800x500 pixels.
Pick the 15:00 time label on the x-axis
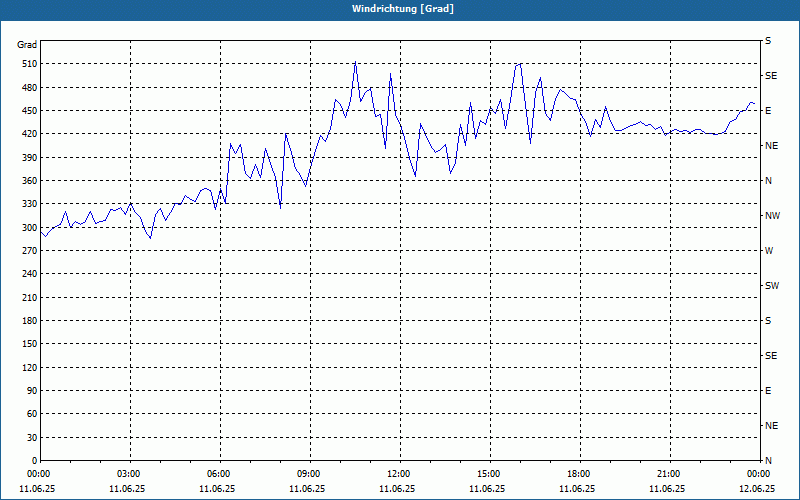click(489, 474)
